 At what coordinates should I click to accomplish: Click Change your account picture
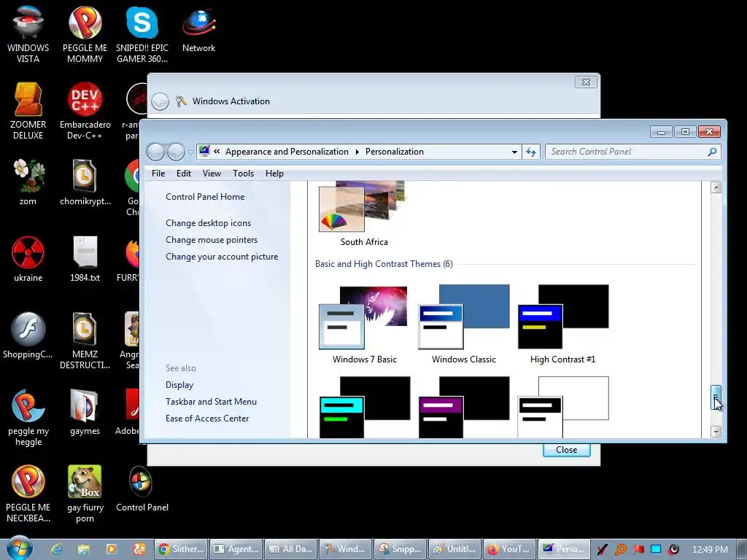coord(222,256)
